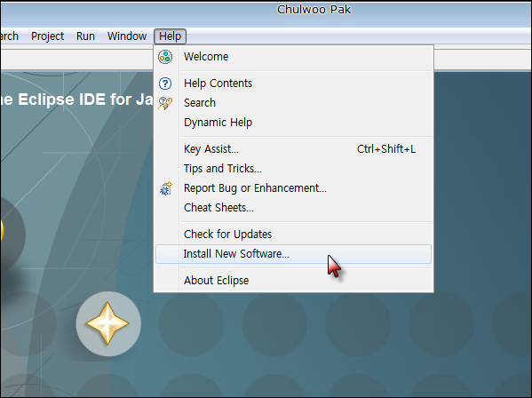Open the Run menu
The width and height of the screenshot is (532, 398).
coord(85,36)
